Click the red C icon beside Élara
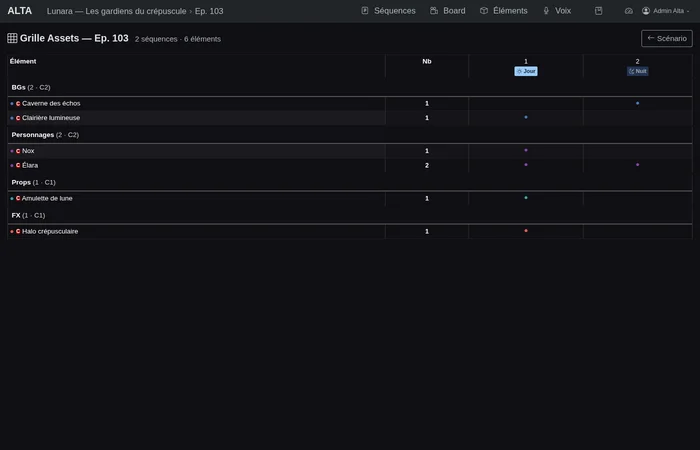700x450 pixels. tap(18, 165)
